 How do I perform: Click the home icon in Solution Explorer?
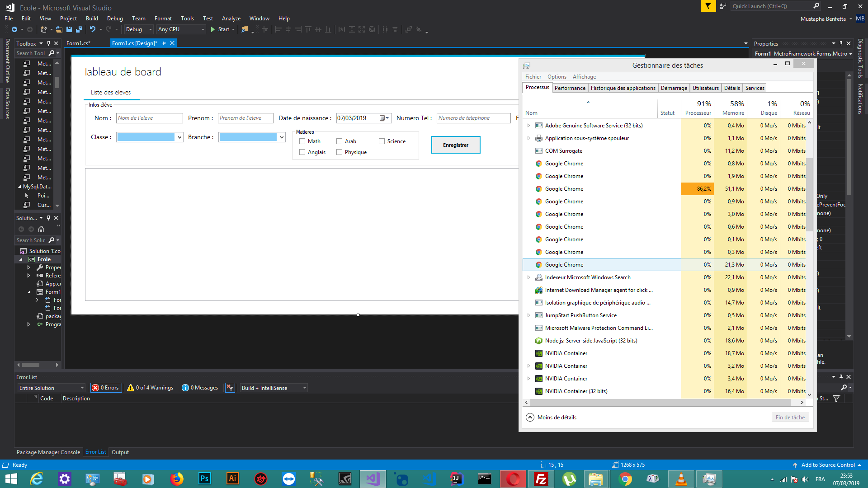[41, 229]
